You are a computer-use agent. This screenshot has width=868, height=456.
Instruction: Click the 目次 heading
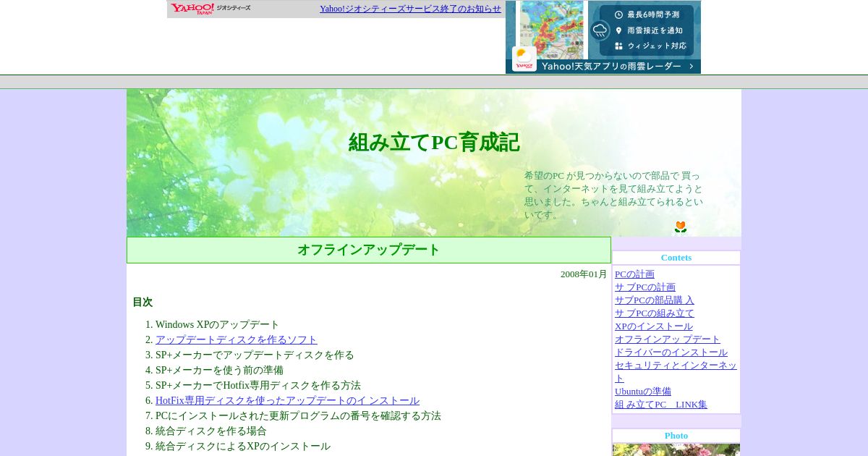coord(142,303)
